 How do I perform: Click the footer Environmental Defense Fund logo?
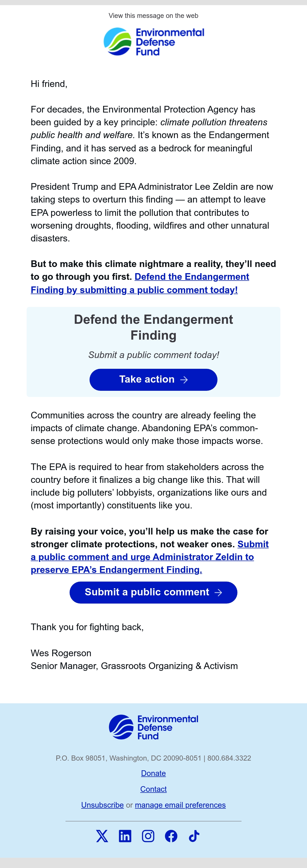(154, 727)
